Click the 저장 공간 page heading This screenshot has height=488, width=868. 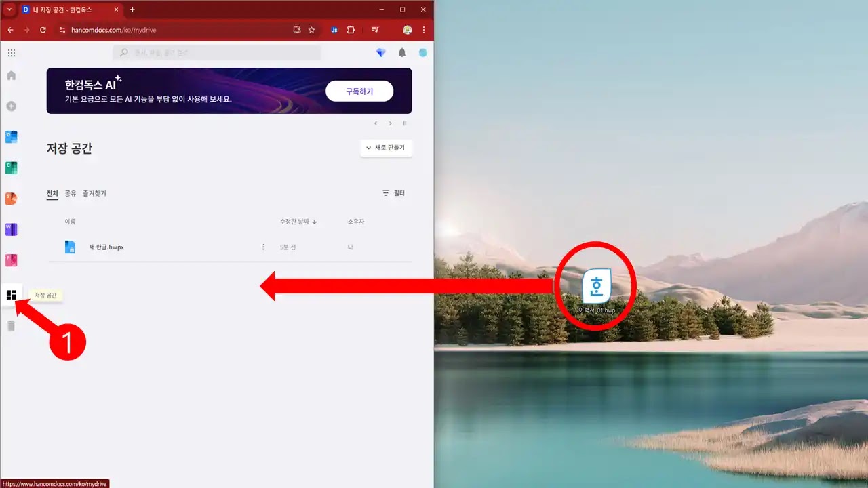click(x=69, y=148)
